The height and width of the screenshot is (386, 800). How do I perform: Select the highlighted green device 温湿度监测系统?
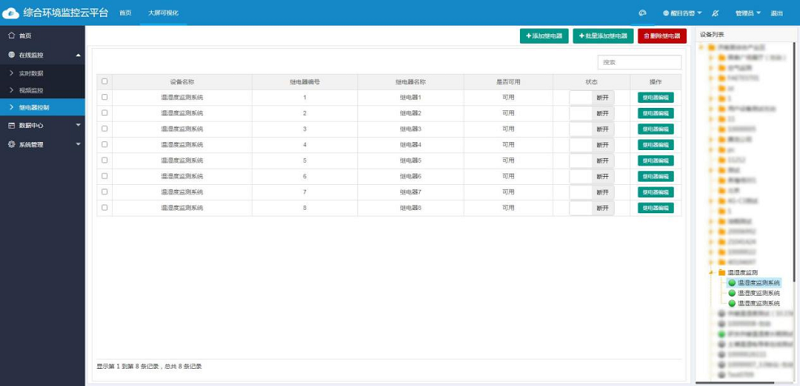tap(754, 282)
